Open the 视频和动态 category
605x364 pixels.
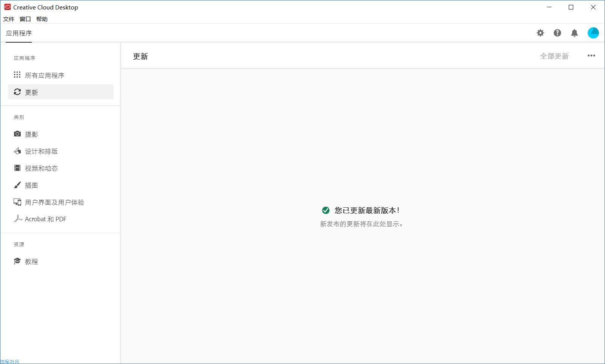point(61,168)
